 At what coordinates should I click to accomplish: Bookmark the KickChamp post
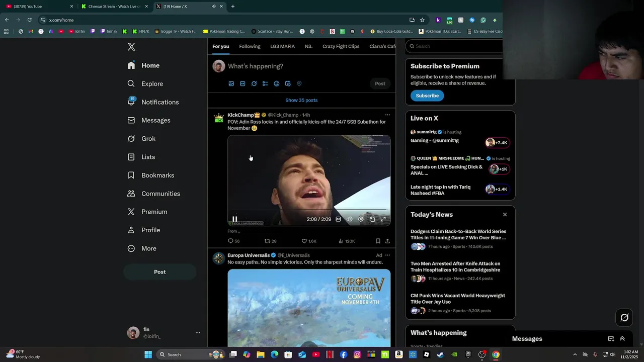point(378,241)
